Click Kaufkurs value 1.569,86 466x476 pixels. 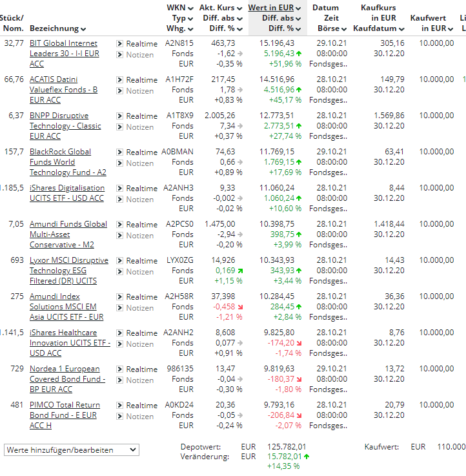click(x=389, y=116)
